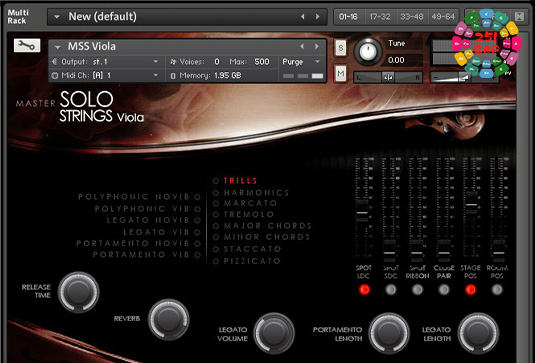535x363 pixels.
Task: Click the Reverb knob
Action: [169, 319]
